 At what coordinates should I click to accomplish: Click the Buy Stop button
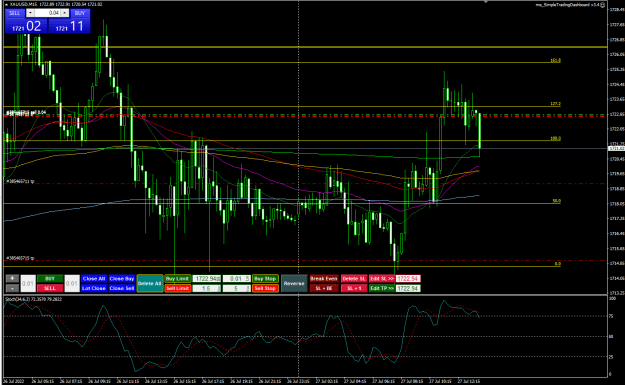coord(265,279)
